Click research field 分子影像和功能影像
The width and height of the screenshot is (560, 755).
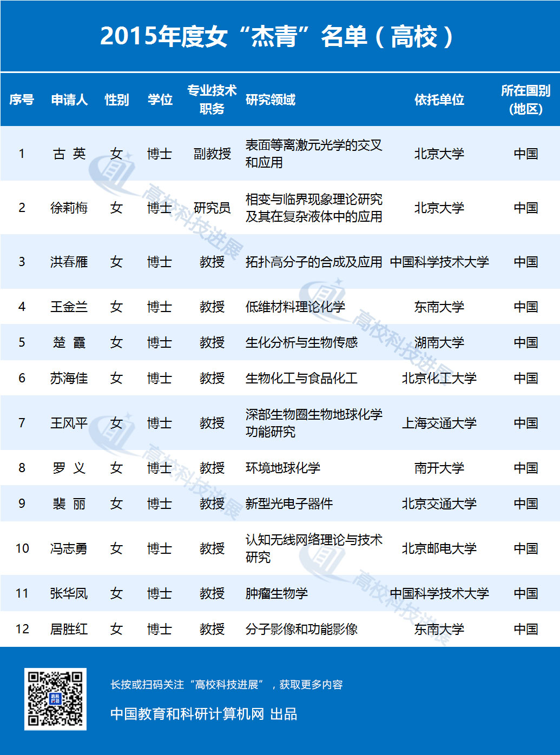[301, 630]
